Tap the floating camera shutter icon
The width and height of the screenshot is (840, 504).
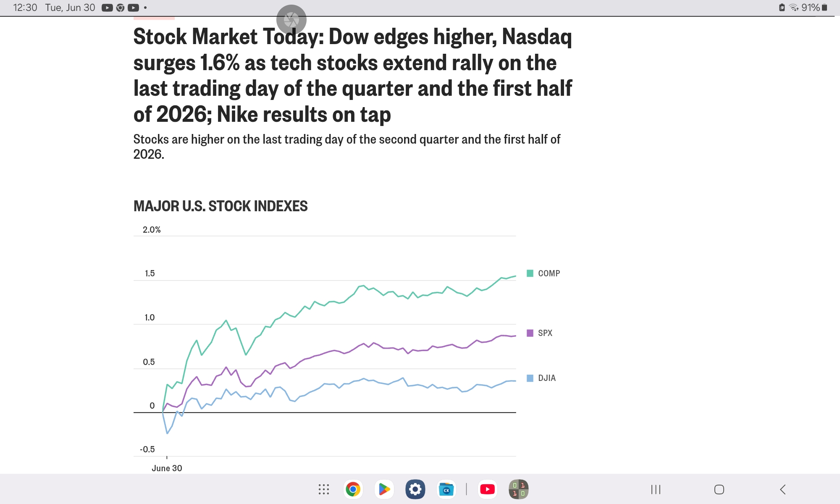point(291,19)
